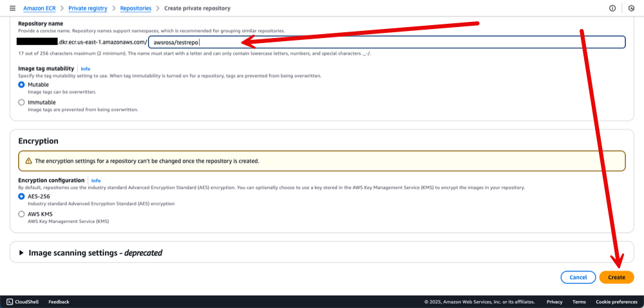
Task: Click the '.dkr.ecr.us-east-1.amazonaws.com/' prefix text
Action: click(102, 42)
